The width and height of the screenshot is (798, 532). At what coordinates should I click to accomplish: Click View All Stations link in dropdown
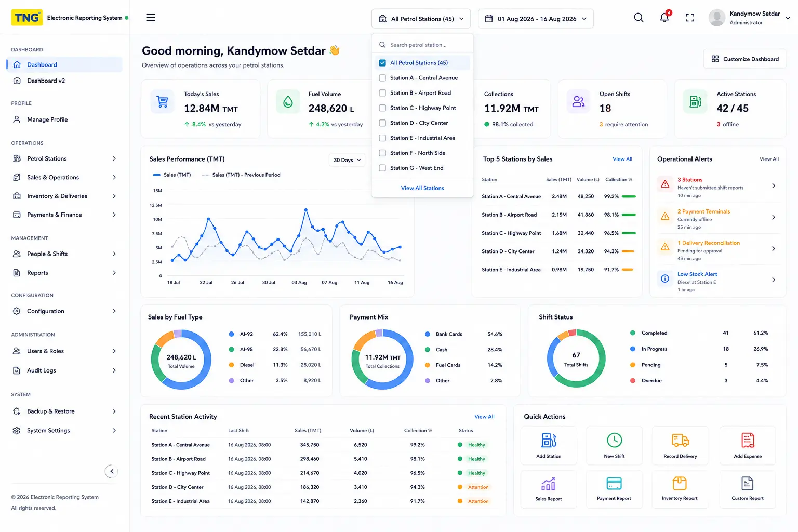point(422,188)
